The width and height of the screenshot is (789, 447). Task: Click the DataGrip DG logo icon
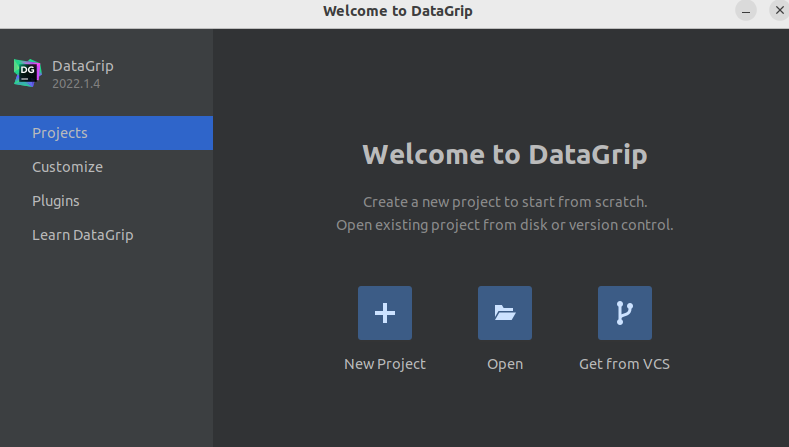pos(28,73)
